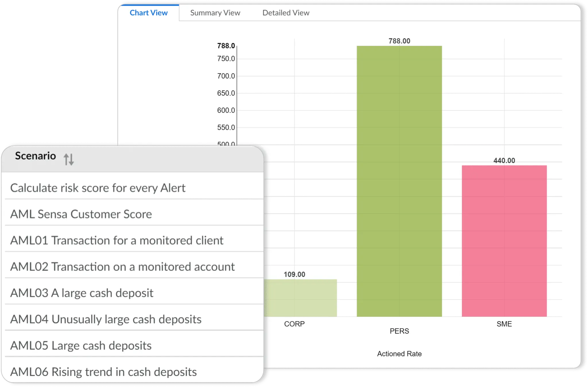588x387 pixels.
Task: Click the 750.0 y-axis tick label
Action: (226, 59)
